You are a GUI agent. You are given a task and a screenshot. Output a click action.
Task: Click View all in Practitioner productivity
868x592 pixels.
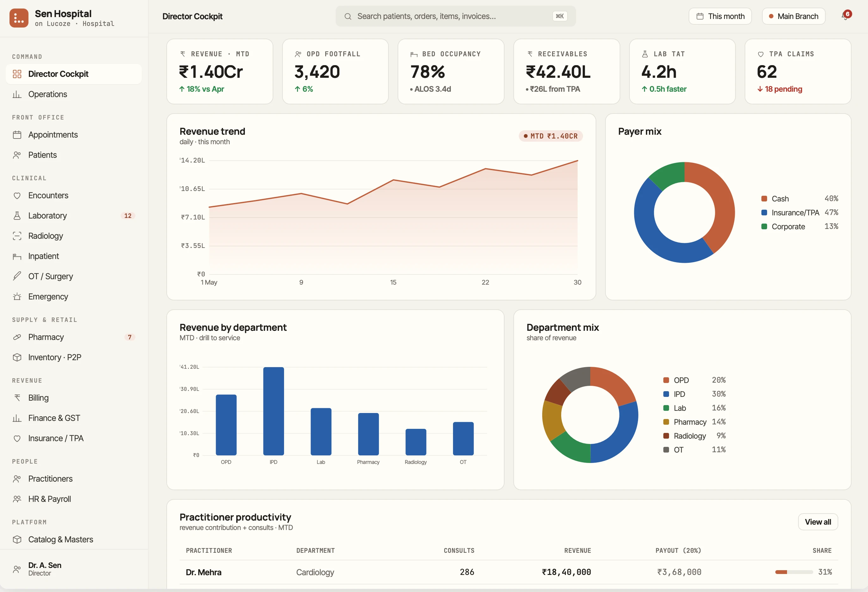818,522
